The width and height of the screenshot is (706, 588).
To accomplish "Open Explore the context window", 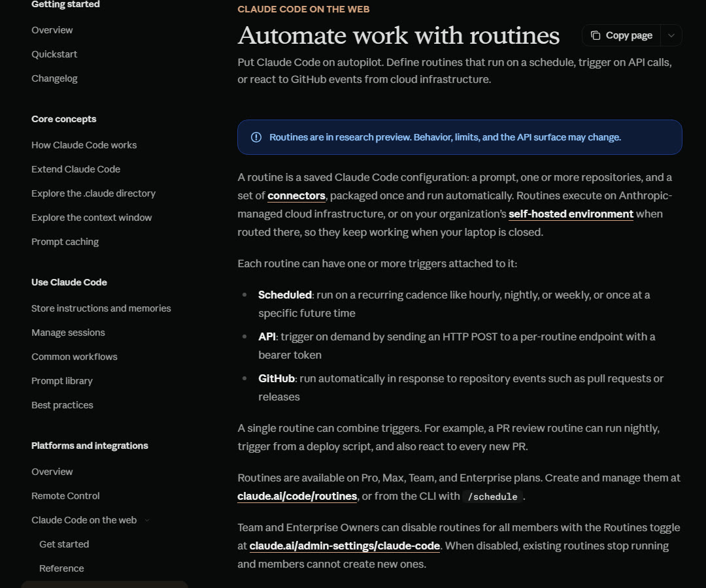I will pyautogui.click(x=92, y=218).
